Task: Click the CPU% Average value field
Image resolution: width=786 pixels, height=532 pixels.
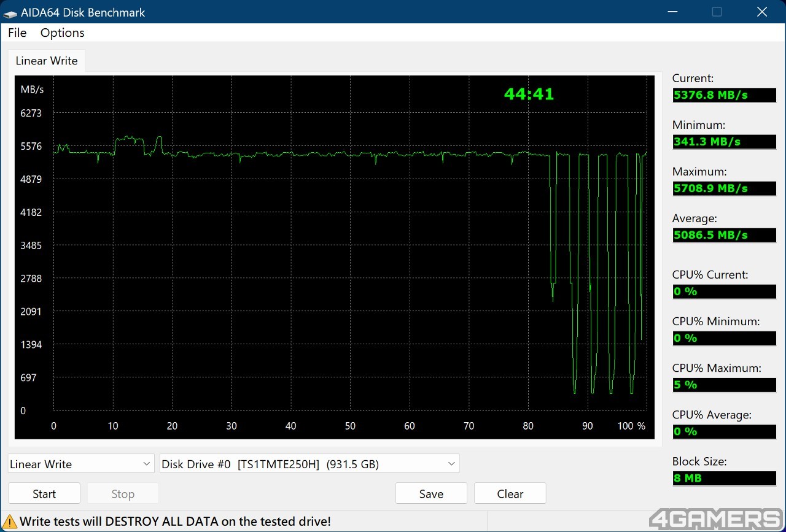Action: 724,431
